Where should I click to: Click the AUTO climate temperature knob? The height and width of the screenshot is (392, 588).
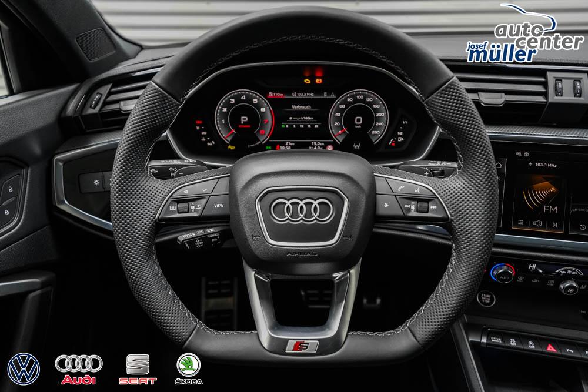point(503,273)
